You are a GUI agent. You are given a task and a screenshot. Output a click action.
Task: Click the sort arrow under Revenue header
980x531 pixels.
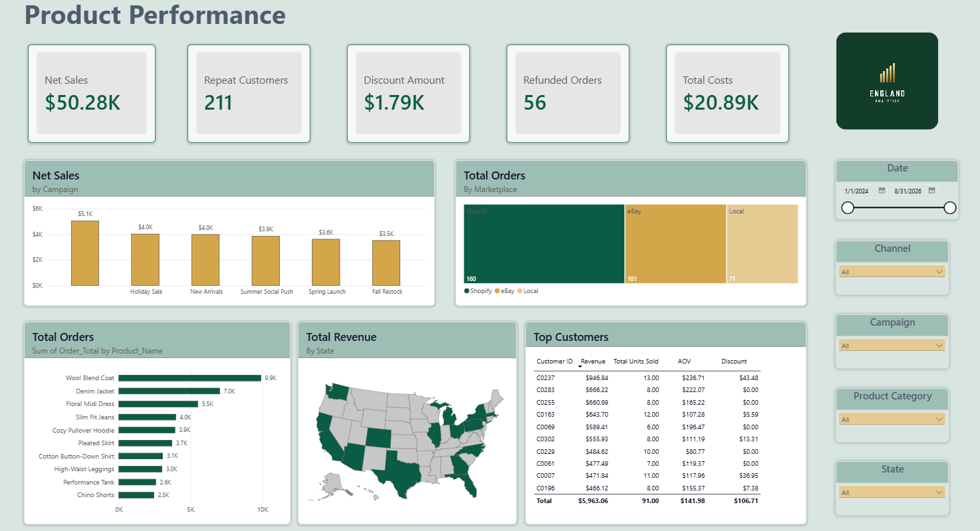tap(580, 366)
